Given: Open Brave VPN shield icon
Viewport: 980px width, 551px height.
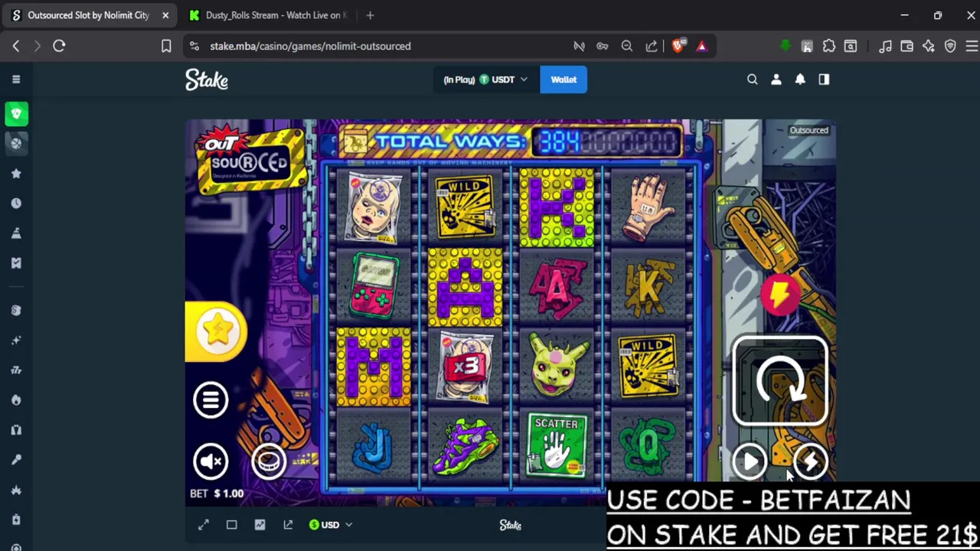Looking at the screenshot, I should [x=950, y=47].
